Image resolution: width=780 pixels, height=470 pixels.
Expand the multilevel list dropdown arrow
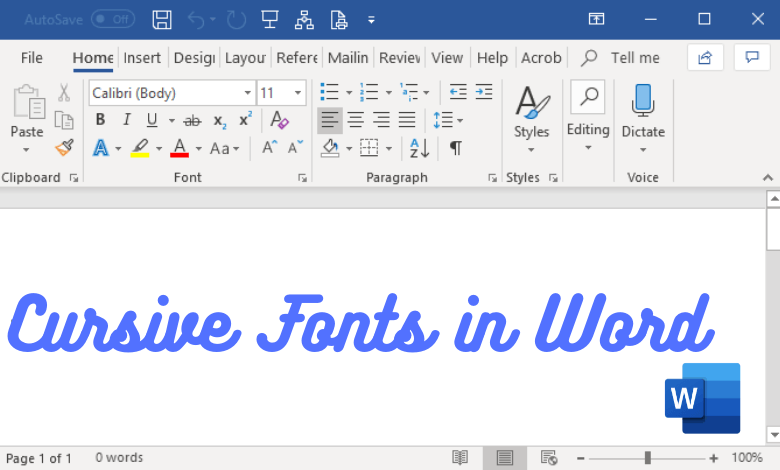point(426,93)
